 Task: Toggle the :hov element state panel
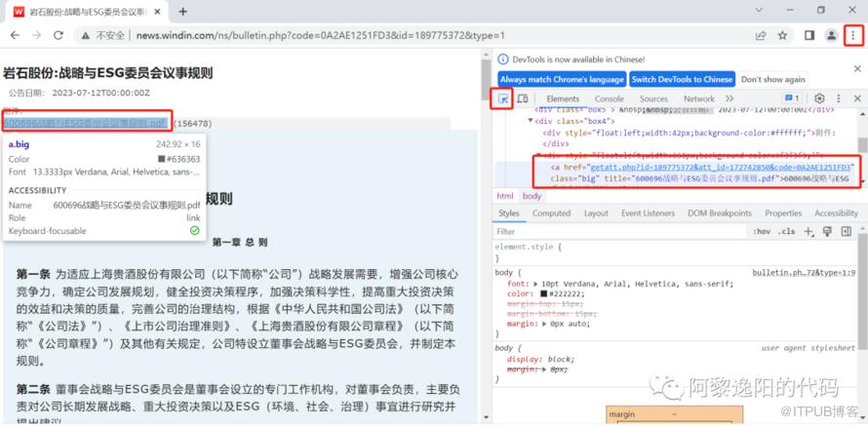(762, 232)
